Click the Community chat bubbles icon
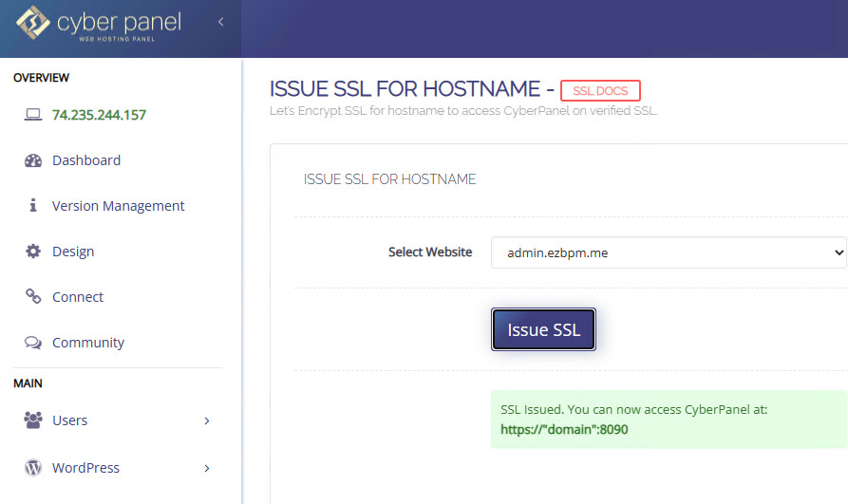This screenshot has height=504, width=848. (x=33, y=343)
